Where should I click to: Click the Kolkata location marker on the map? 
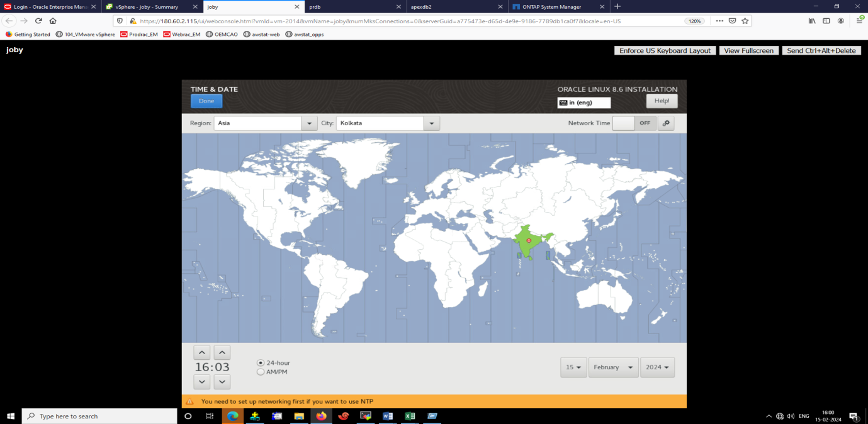pyautogui.click(x=529, y=240)
